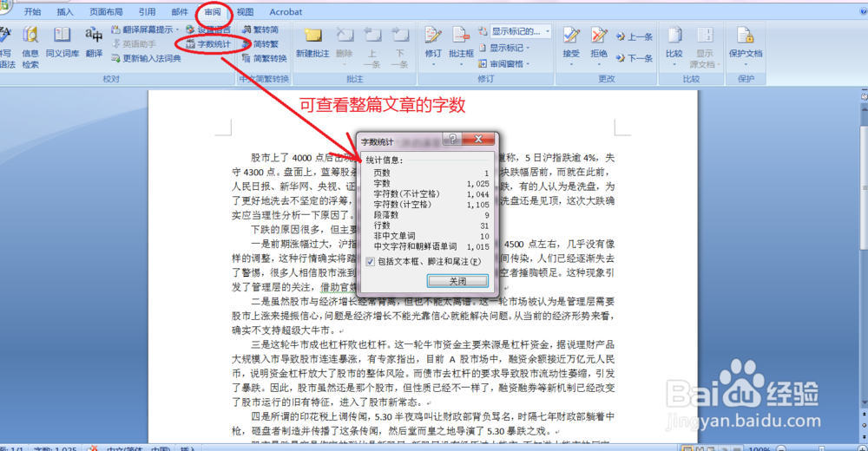This screenshot has height=451, width=868.
Task: Expand the 比较 dropdown arrow
Action: pyautogui.click(x=674, y=64)
